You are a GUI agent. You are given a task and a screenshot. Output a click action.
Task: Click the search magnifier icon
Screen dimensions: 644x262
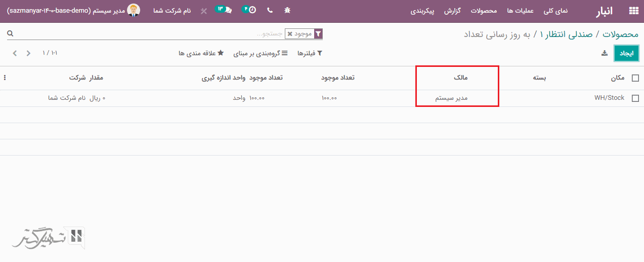tap(10, 34)
